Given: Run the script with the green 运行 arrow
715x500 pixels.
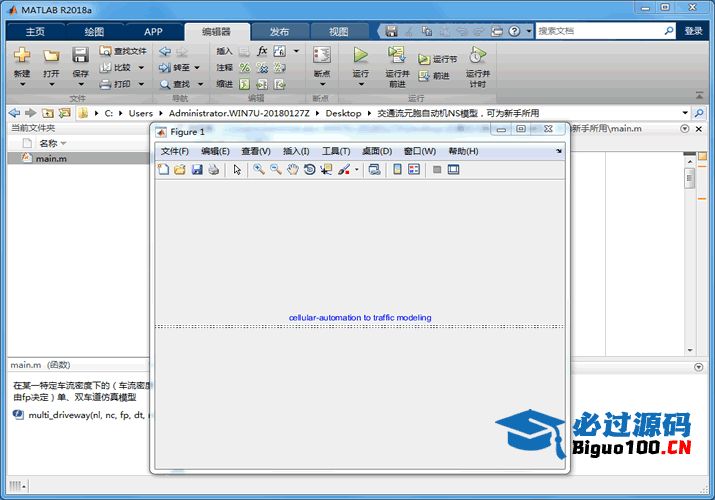Looking at the screenshot, I should click(360, 55).
